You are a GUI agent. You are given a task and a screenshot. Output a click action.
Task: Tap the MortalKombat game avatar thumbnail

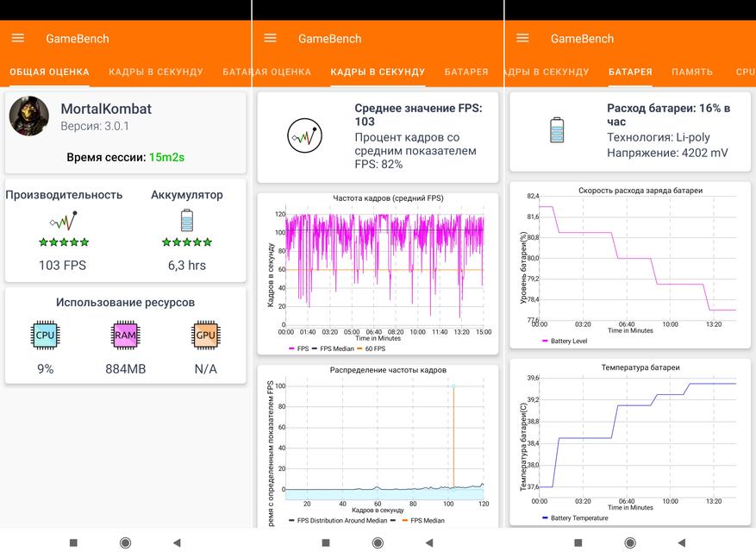pos(29,116)
